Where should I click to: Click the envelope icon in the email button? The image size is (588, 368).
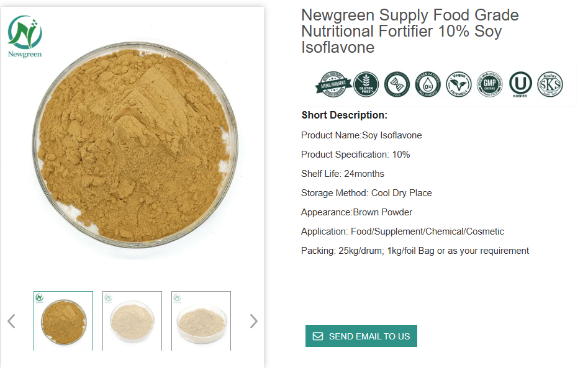pyautogui.click(x=318, y=336)
